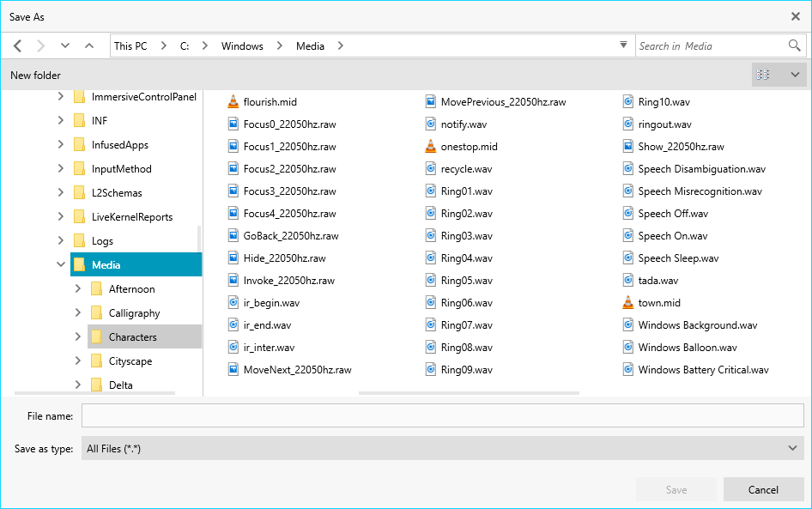Click the view layout grid icon
This screenshot has height=509, width=812.
tap(763, 75)
